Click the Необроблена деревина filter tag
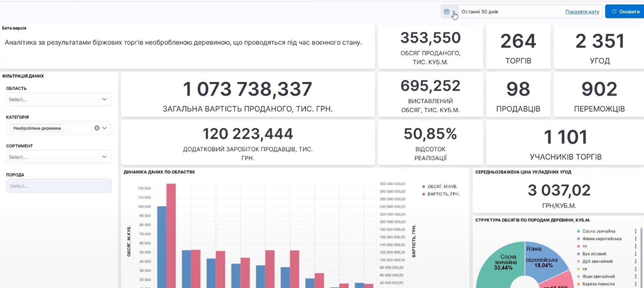 (x=37, y=128)
